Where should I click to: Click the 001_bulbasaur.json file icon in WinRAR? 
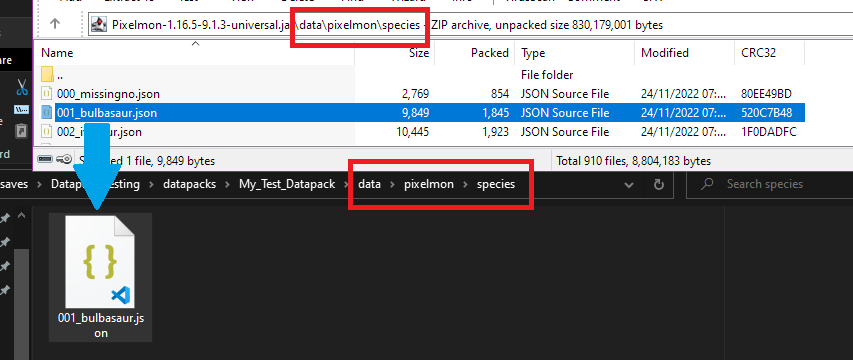[47, 113]
